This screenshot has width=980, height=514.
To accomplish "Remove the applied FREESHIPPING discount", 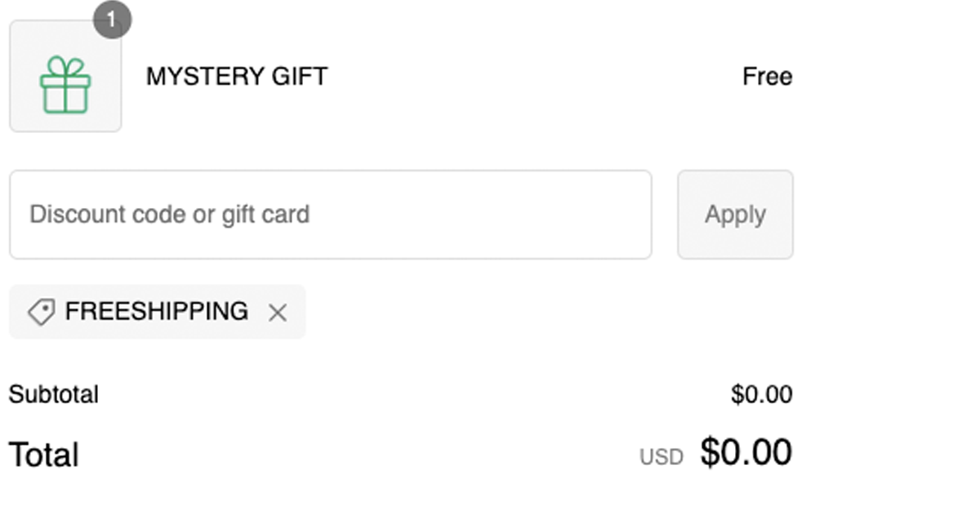I will pyautogui.click(x=278, y=312).
